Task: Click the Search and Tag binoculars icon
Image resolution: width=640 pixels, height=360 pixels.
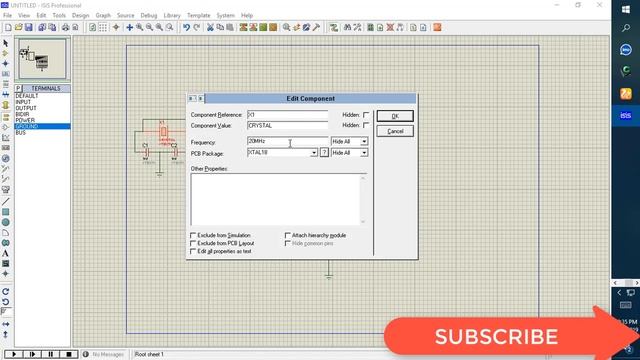Action: (347, 27)
